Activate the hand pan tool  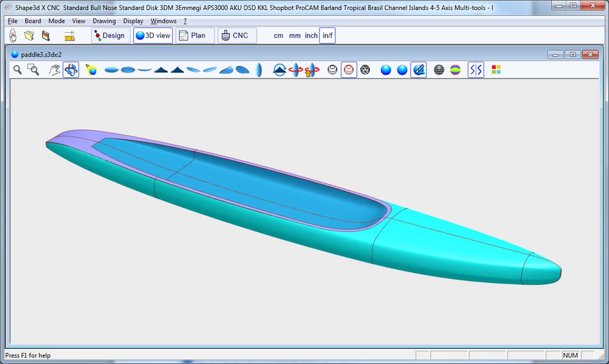coord(54,70)
